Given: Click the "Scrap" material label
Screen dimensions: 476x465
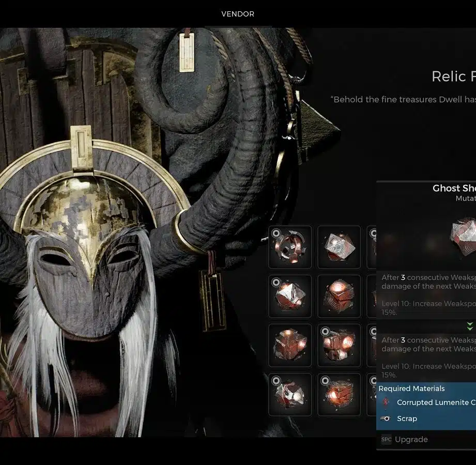Looking at the screenshot, I should click(x=407, y=419).
